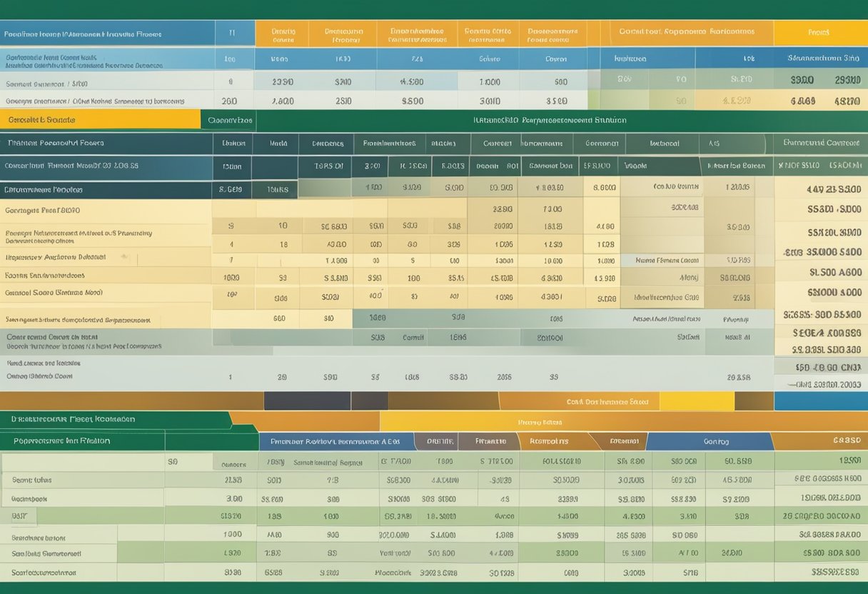Select the green 'Draetttecoarr Ftaest Keoraaten' title
868x594 pixels.
(114, 420)
